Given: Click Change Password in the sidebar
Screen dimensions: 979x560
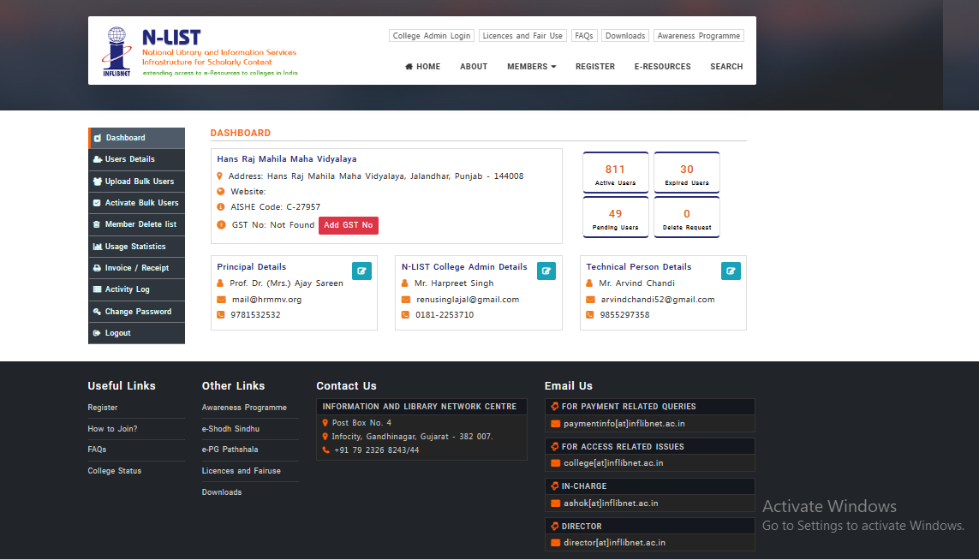Looking at the screenshot, I should click(136, 312).
